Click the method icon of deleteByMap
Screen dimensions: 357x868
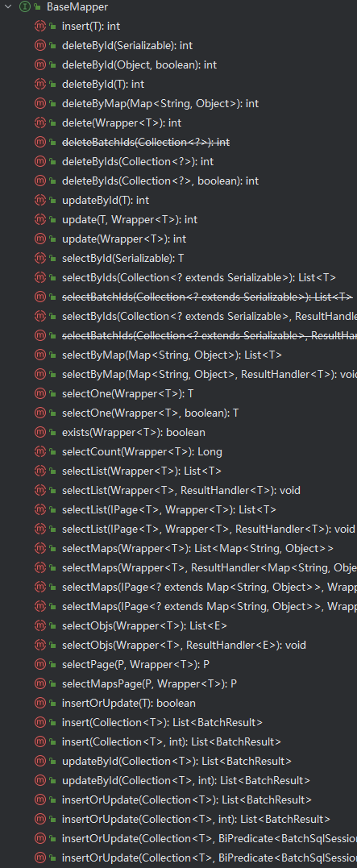tap(39, 103)
